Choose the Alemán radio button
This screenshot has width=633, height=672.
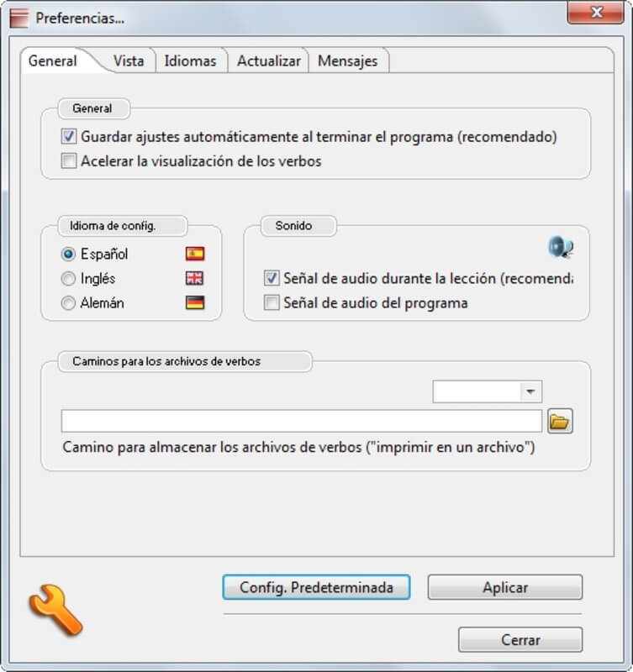pyautogui.click(x=68, y=303)
